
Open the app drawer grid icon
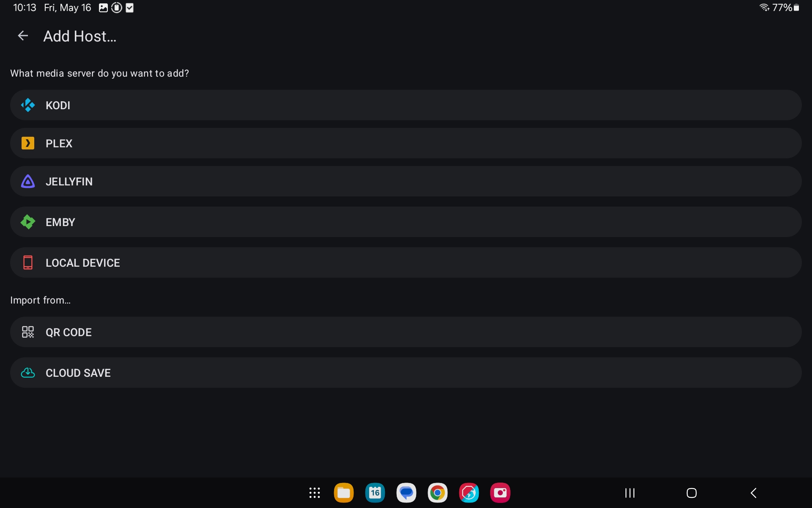(314, 493)
